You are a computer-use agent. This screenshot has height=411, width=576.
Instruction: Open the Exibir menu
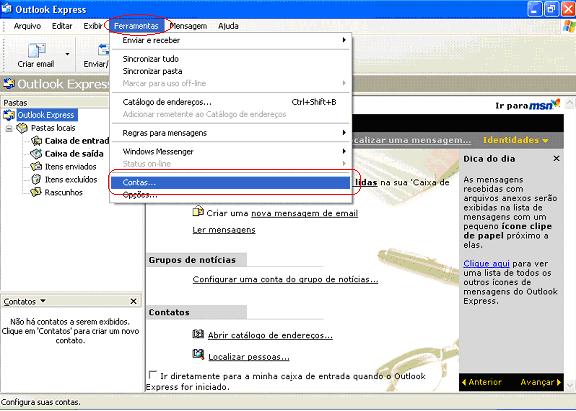(x=93, y=26)
